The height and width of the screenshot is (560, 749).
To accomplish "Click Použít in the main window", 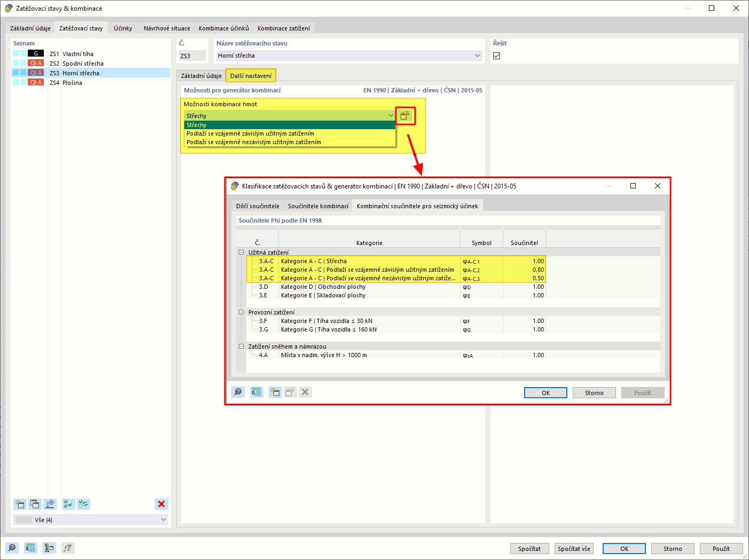I will point(721,549).
